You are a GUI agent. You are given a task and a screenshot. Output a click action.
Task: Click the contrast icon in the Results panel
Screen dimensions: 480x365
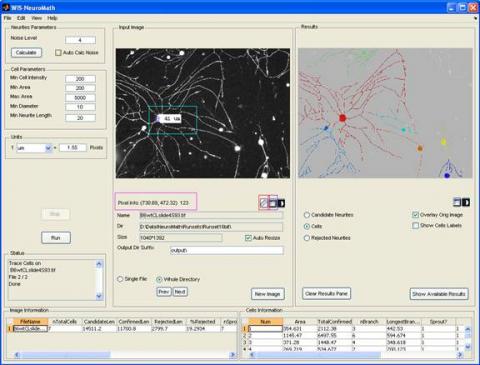(x=466, y=202)
